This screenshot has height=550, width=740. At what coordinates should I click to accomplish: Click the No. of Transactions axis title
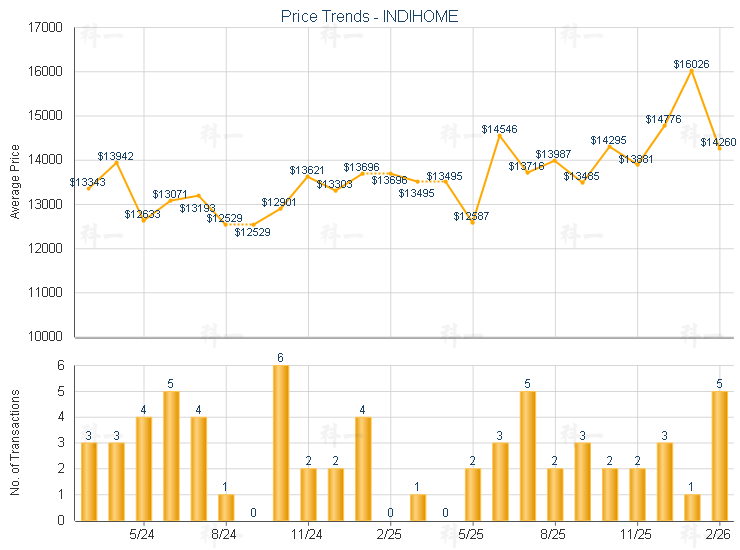pos(15,443)
